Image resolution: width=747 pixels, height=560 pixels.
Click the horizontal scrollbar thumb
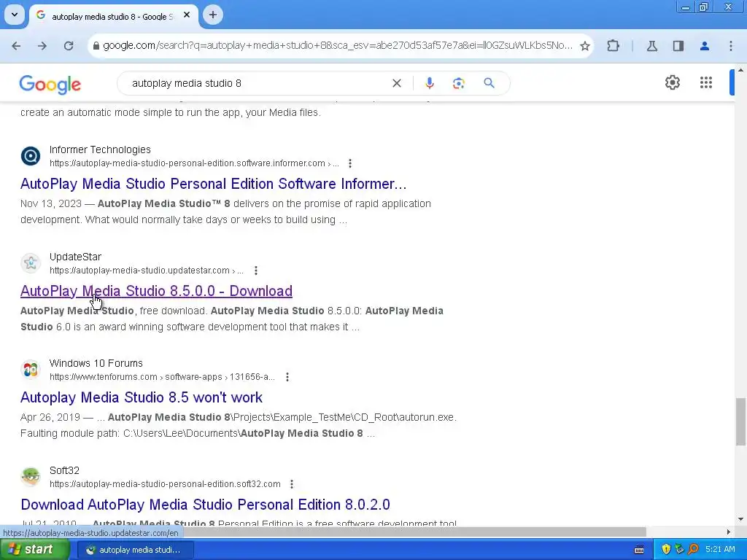click(x=414, y=532)
